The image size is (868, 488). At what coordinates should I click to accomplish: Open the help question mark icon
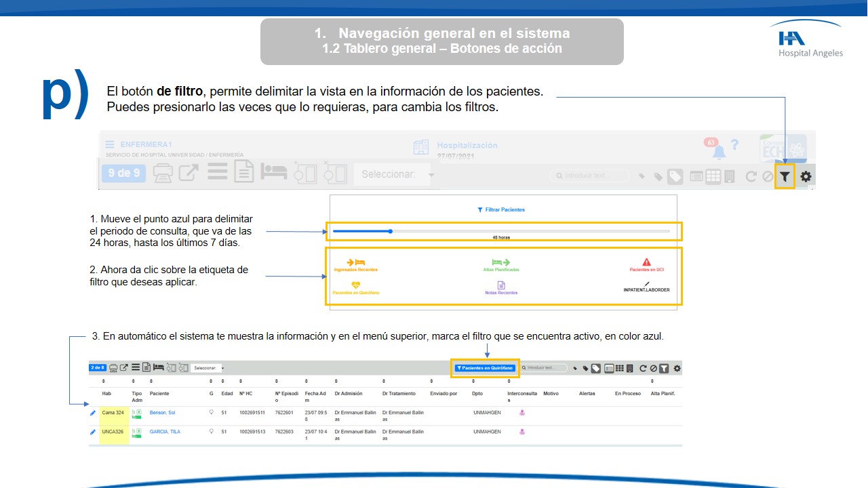pyautogui.click(x=734, y=146)
